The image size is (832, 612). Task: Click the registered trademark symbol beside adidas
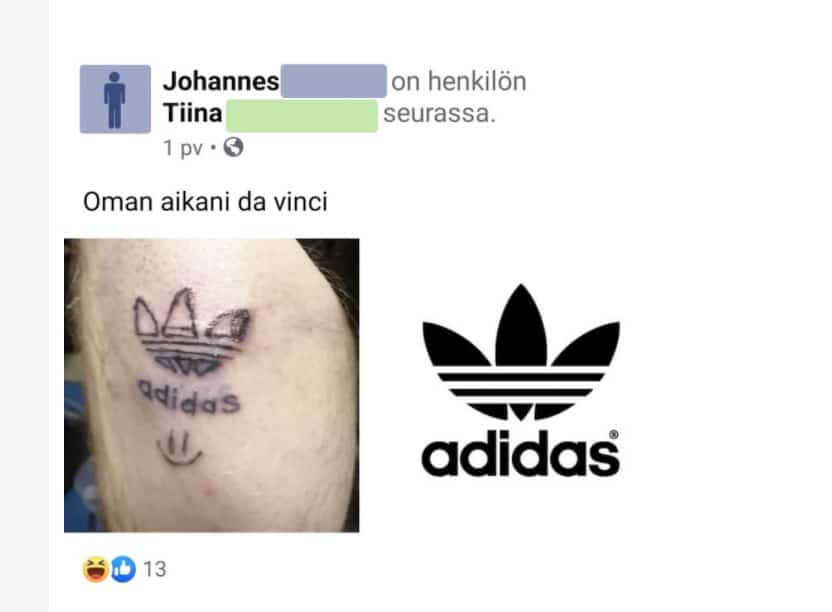tap(613, 434)
